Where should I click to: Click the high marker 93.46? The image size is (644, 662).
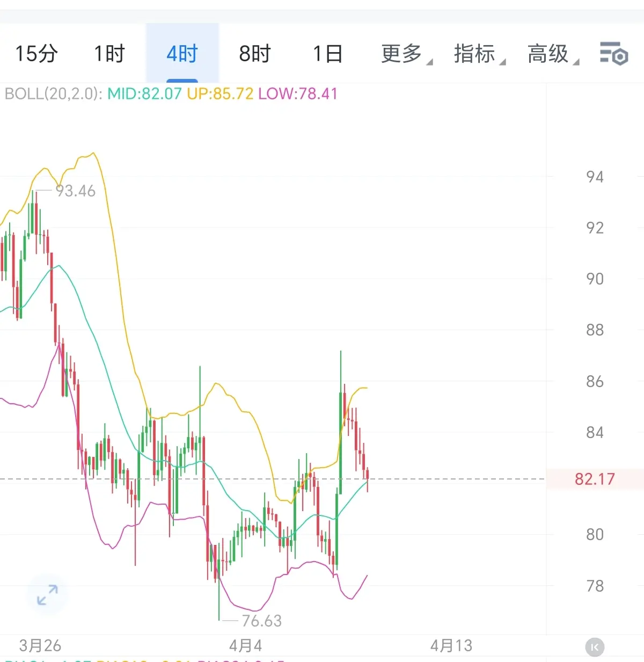(76, 191)
